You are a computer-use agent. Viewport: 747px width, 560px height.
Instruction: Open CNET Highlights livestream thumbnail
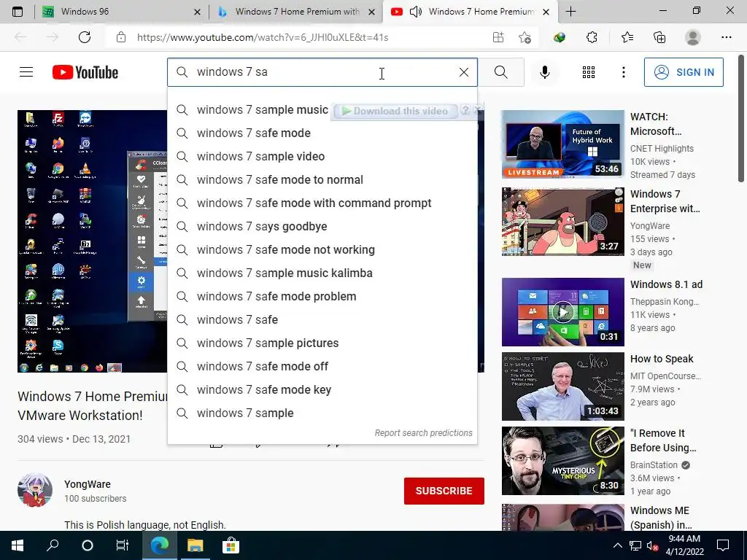point(562,144)
